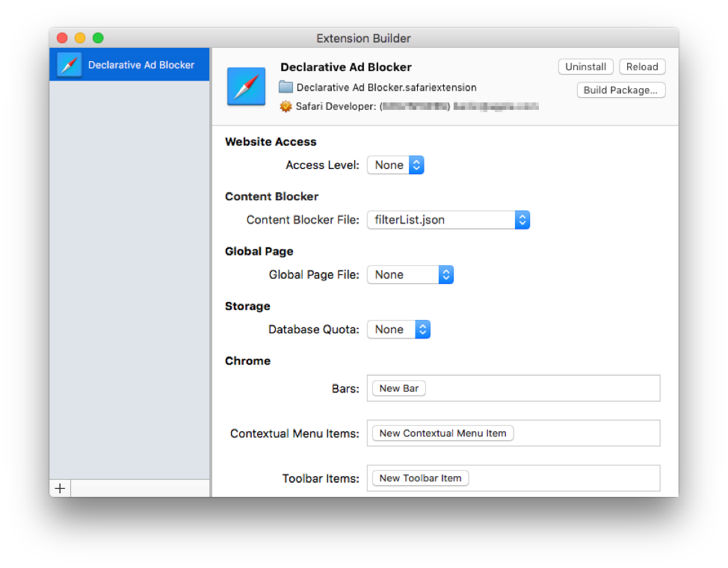Click New Contextual Menu Item button
The height and width of the screenshot is (568, 728).
(x=442, y=433)
